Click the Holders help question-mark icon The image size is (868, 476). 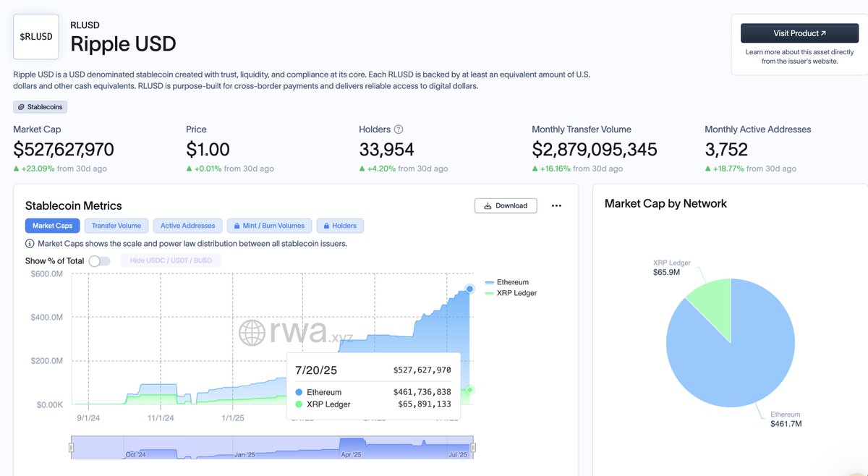(399, 129)
